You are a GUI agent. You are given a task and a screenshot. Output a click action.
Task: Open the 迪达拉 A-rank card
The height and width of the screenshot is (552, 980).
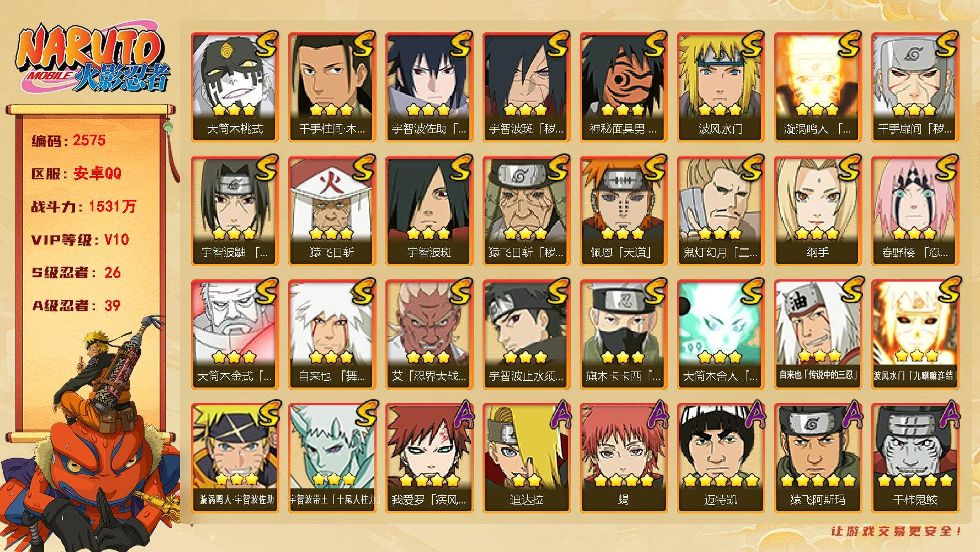coord(526,458)
